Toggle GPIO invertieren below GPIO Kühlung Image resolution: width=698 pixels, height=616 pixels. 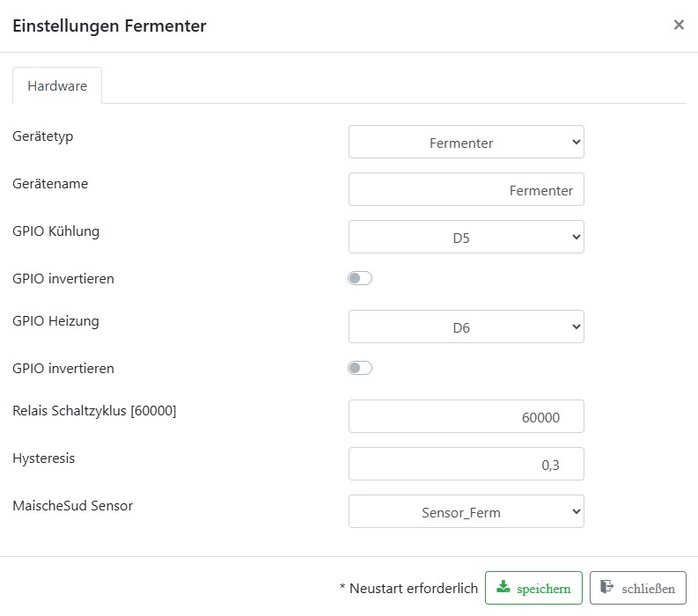tap(360, 278)
